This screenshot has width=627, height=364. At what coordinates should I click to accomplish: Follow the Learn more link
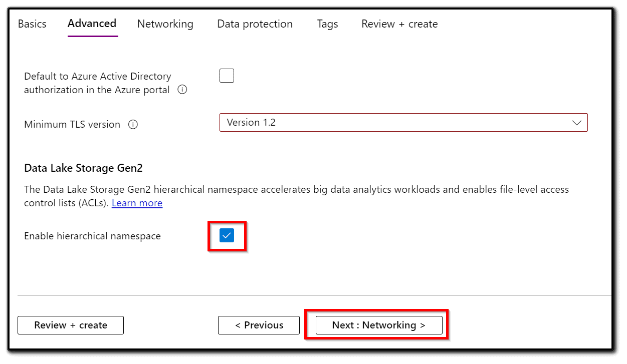pos(137,203)
